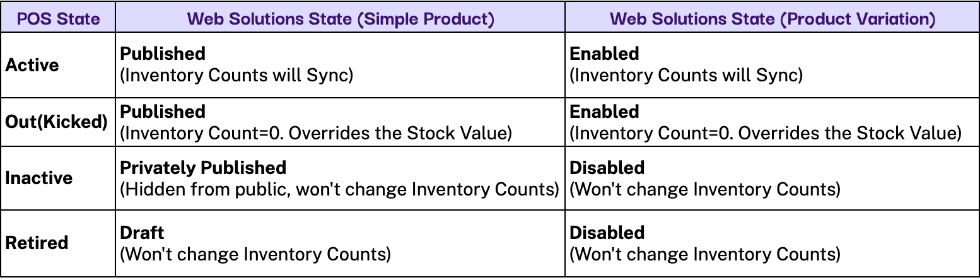
Task: Select the Inactive POS state cell
Action: tap(39, 178)
